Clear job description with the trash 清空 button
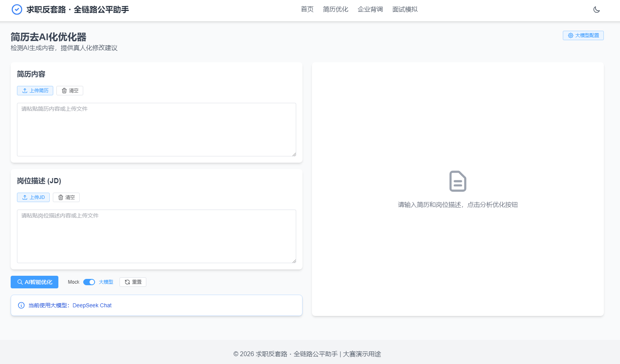 (66, 197)
